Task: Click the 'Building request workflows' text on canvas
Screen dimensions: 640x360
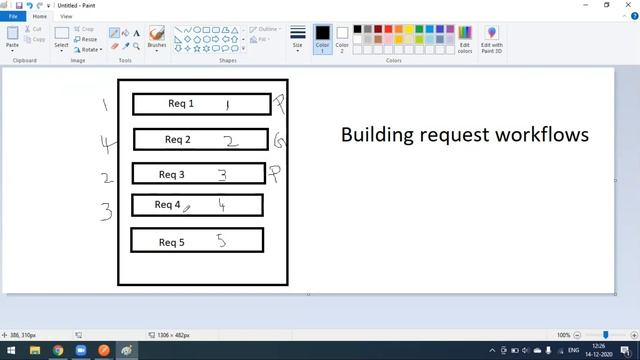Action: tap(464, 135)
